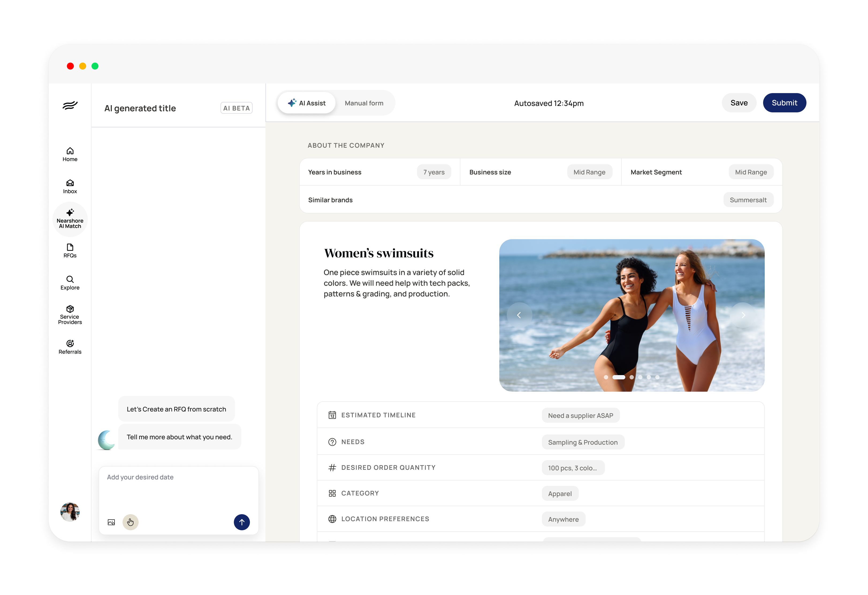Send message with arrow-up button

(242, 522)
